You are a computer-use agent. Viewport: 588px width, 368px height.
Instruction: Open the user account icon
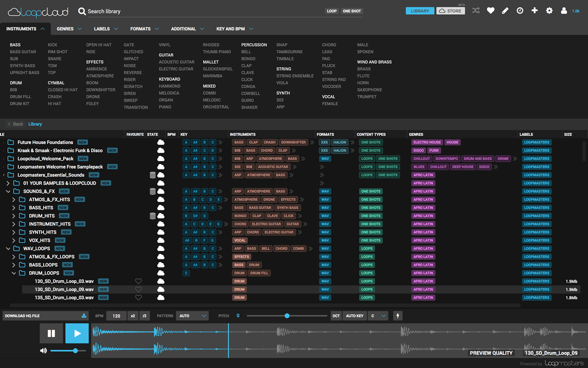564,11
